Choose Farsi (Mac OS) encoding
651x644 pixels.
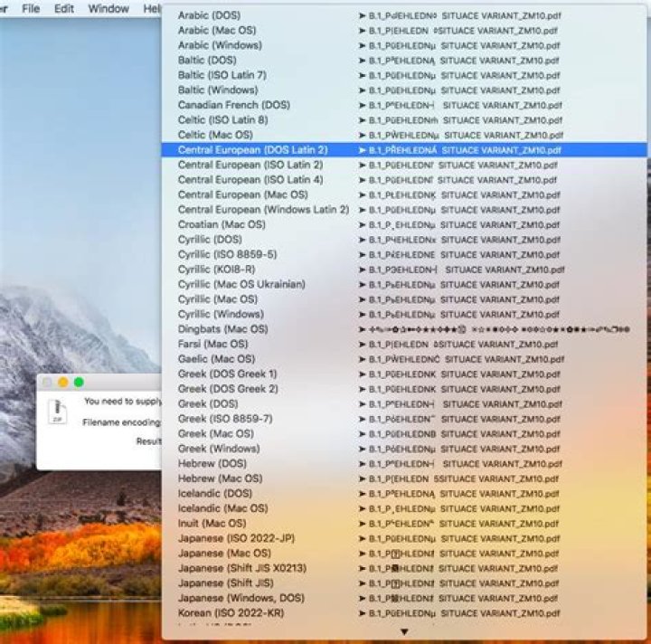coord(404,345)
